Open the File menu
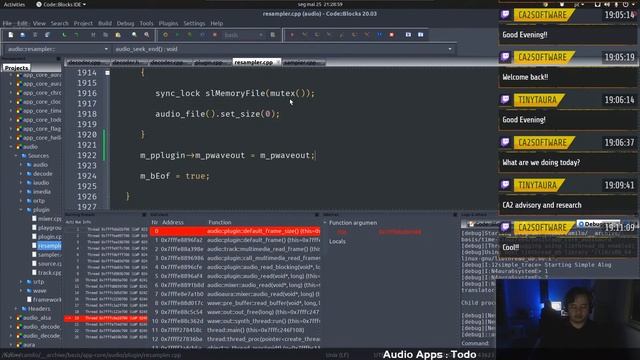Viewport: 640px width, 360px height. tap(7, 23)
